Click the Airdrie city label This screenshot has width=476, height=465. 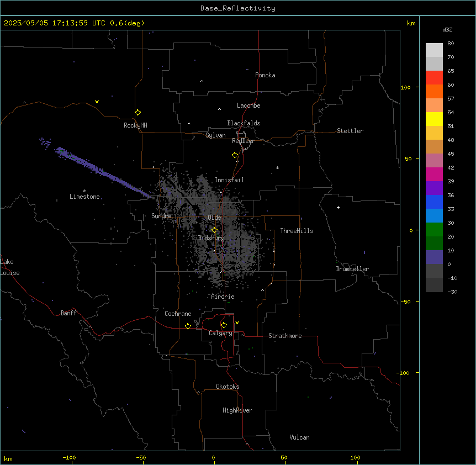223,297
